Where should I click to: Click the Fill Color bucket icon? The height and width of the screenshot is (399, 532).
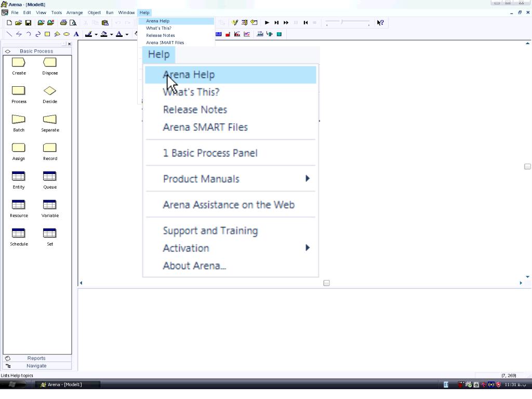coord(104,34)
